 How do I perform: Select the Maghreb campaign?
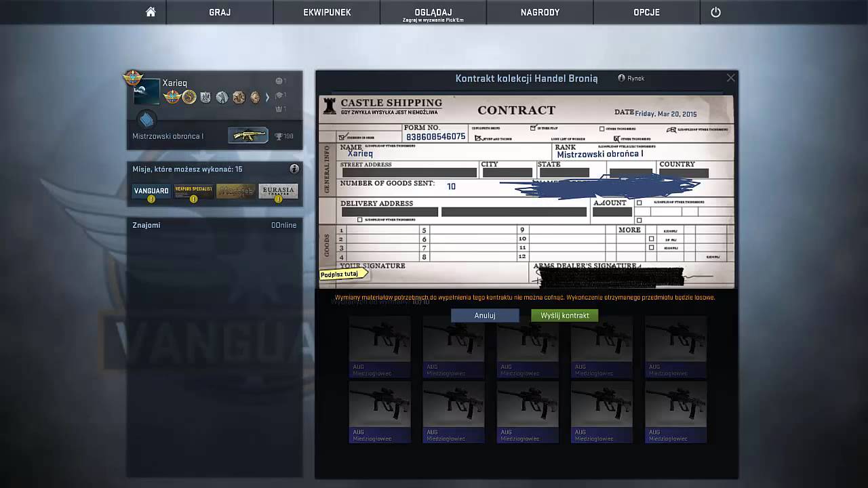tap(236, 191)
